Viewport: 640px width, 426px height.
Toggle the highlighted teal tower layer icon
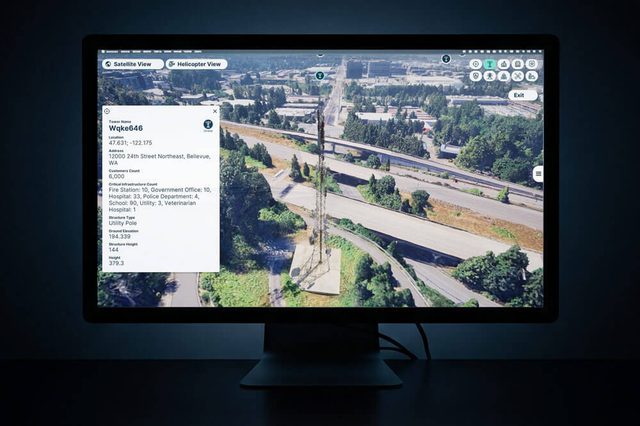[x=490, y=64]
